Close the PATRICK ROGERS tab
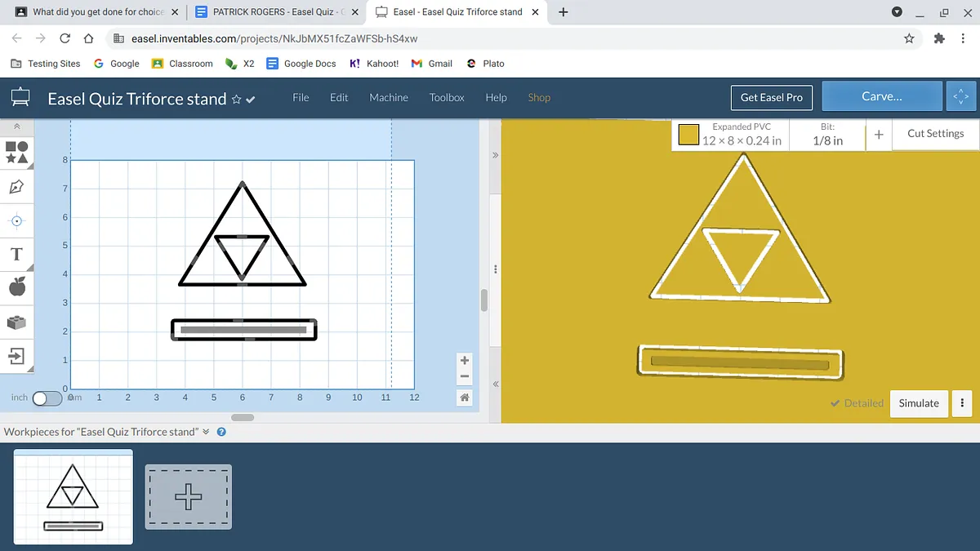This screenshot has width=980, height=551. 354,12
